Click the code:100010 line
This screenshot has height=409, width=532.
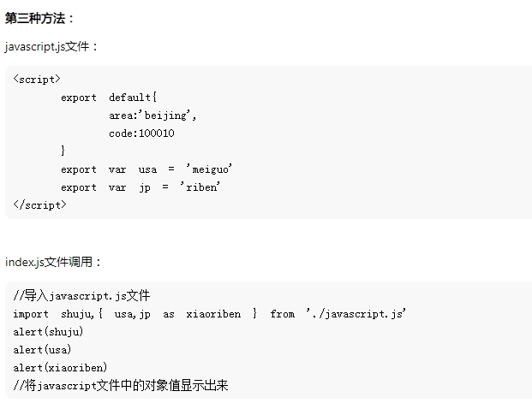click(141, 133)
